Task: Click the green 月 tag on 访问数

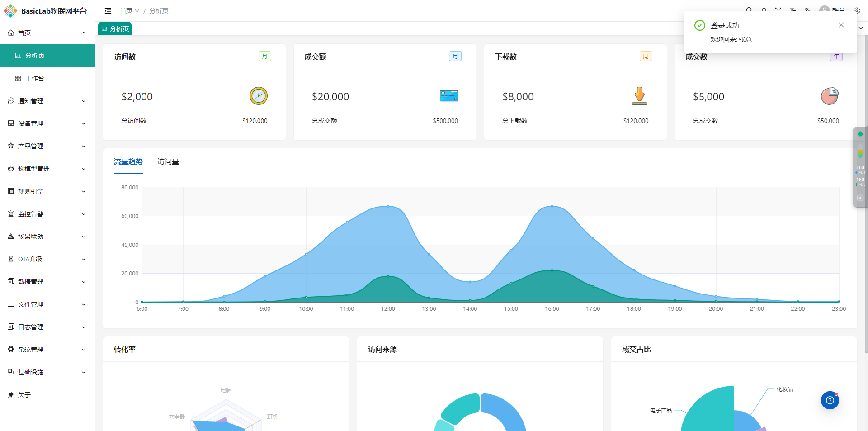Action: pos(265,56)
